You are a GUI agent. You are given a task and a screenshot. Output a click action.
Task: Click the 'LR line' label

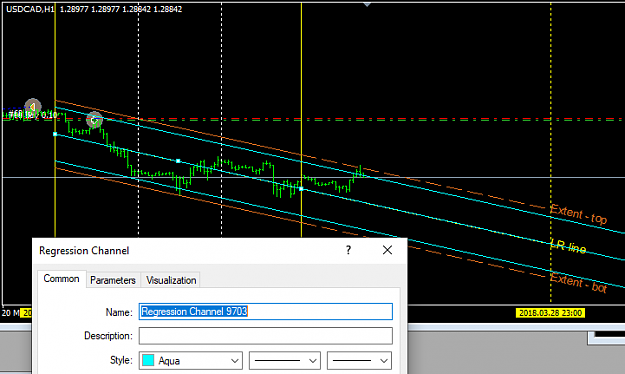568,246
